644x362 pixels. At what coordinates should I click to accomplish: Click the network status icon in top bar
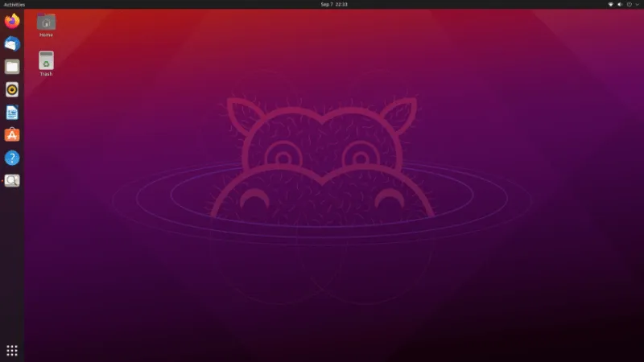click(x=611, y=5)
